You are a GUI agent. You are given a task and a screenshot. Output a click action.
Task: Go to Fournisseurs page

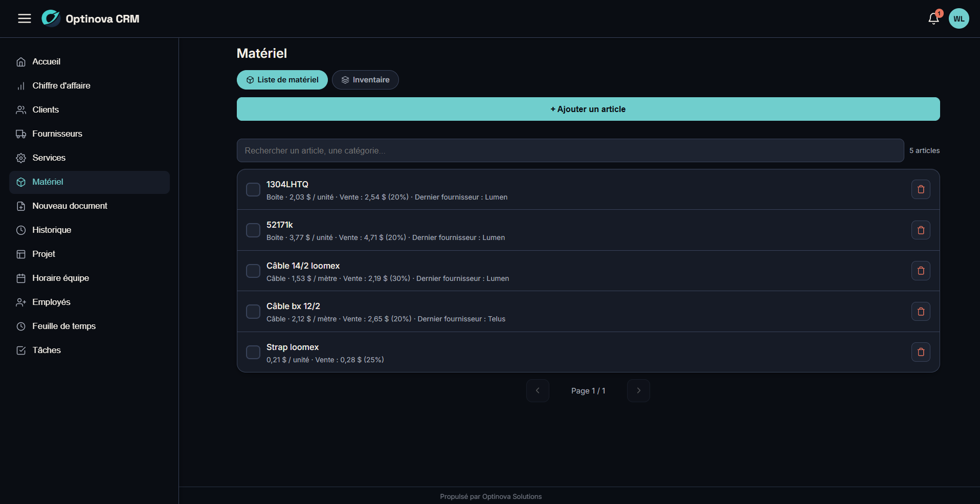(90, 134)
